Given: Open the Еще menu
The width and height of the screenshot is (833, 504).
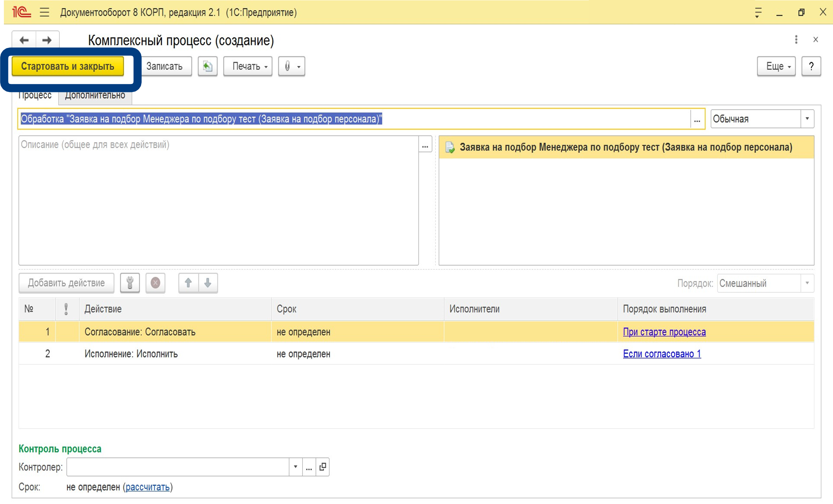Looking at the screenshot, I should pos(776,66).
